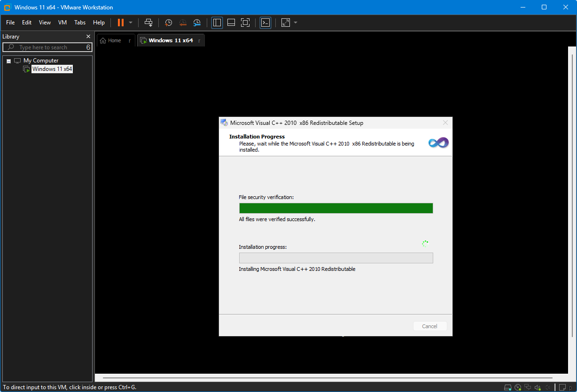Click the stretch guest display icon

point(286,23)
